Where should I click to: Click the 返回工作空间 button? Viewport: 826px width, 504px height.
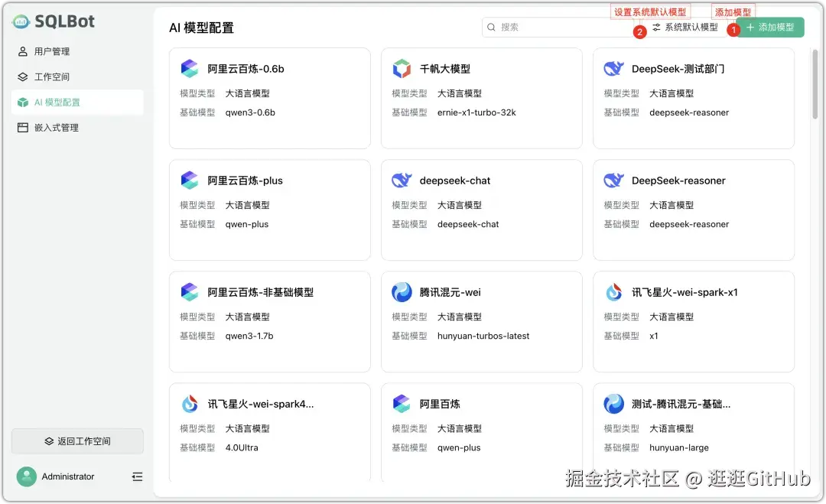[x=78, y=441]
